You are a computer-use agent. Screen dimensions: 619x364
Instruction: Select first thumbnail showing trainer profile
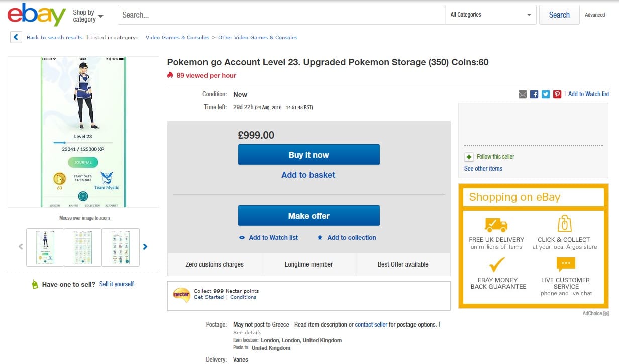coord(45,247)
